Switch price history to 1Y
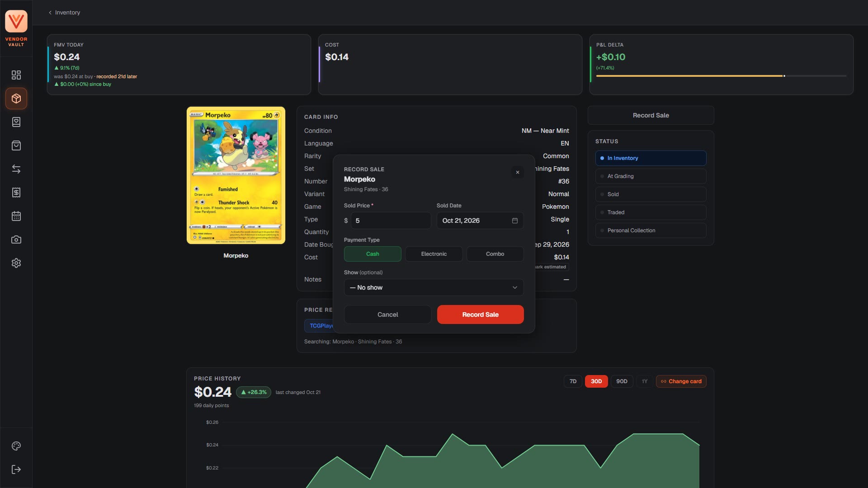Screen dimensions: 868x488 pyautogui.click(x=645, y=381)
